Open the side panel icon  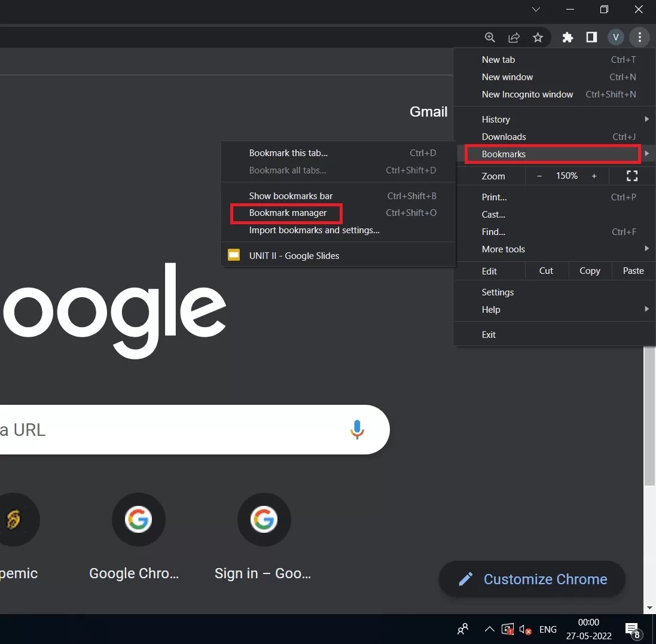[591, 37]
